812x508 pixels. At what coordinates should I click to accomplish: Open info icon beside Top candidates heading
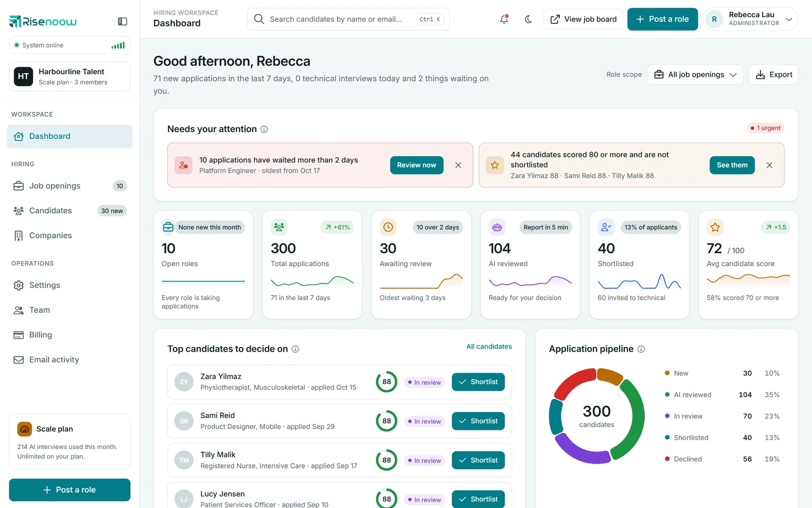[295, 349]
